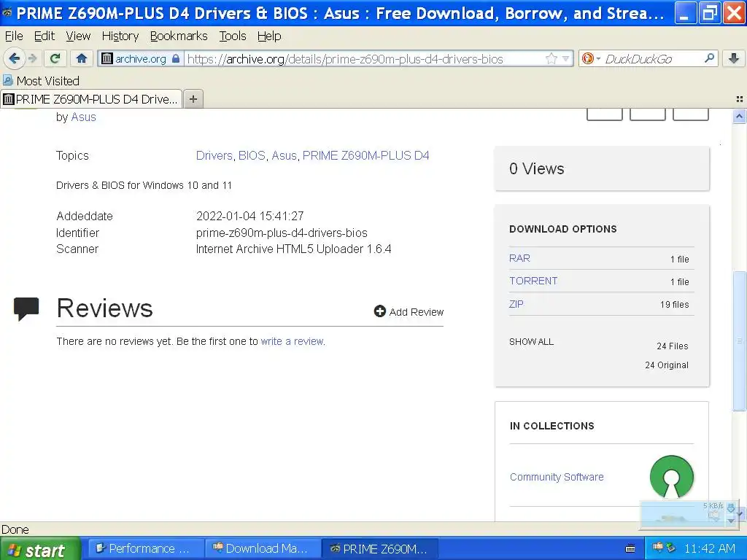The height and width of the screenshot is (560, 747).
Task: Select the PRIME Z690M-PLUS D4 Drive... tab
Action: coord(91,99)
